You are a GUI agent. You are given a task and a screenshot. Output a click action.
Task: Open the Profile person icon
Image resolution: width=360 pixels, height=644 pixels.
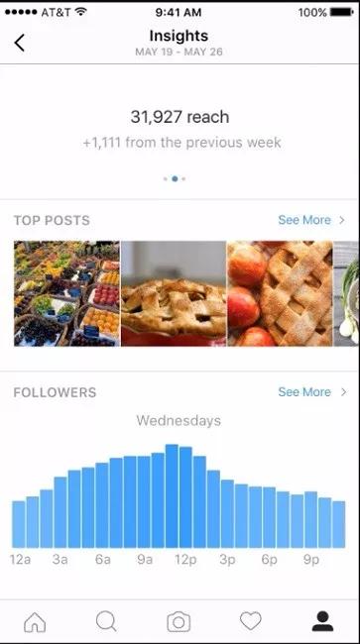[x=322, y=621]
